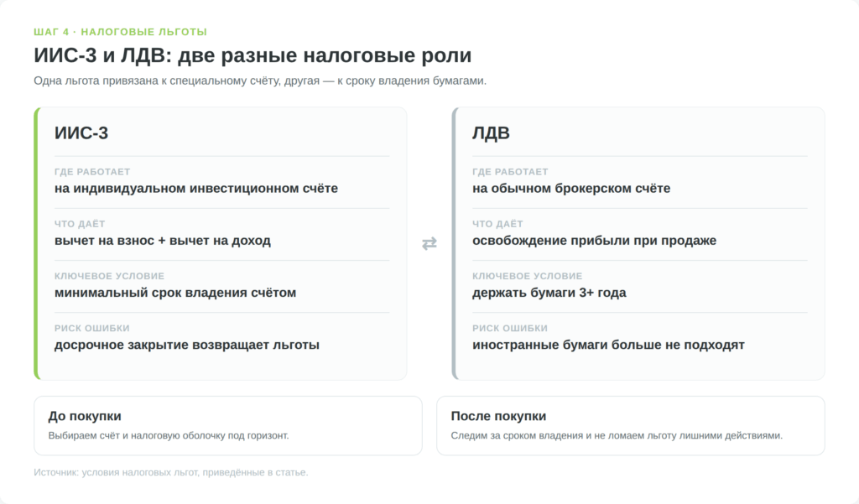Click 'КЛЮЧЕВОЕ УСЛОВИЕ' label in ЛДВ card

pyautogui.click(x=527, y=276)
